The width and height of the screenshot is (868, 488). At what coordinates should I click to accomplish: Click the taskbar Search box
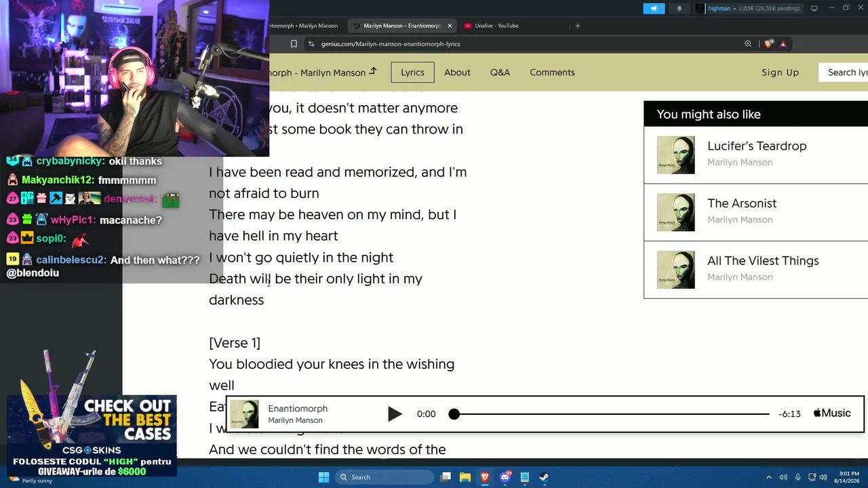tap(384, 477)
